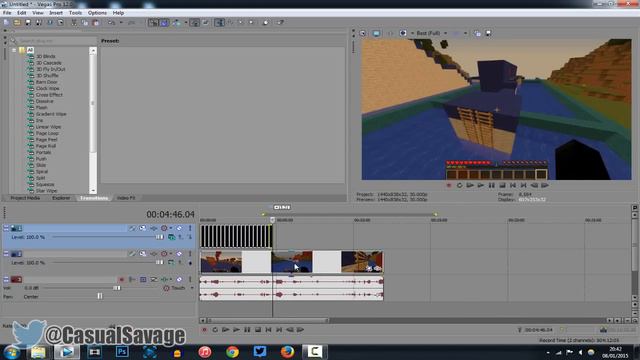Open the Tools menu
Screen dimensions: 640x360
tap(75, 13)
